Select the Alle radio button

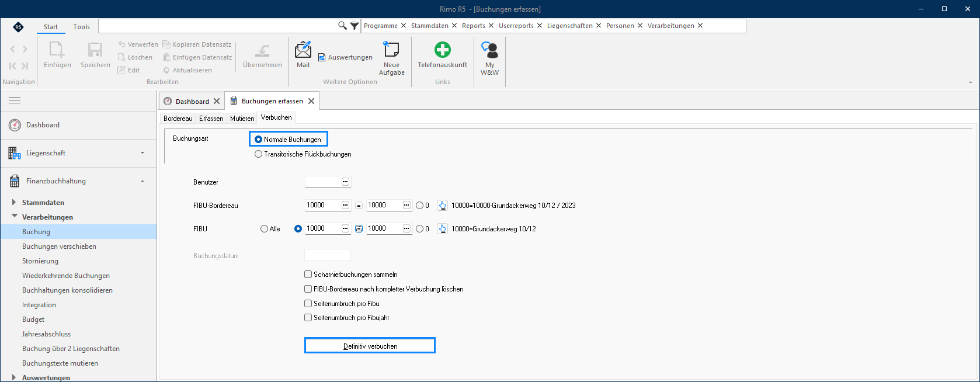pyautogui.click(x=264, y=229)
